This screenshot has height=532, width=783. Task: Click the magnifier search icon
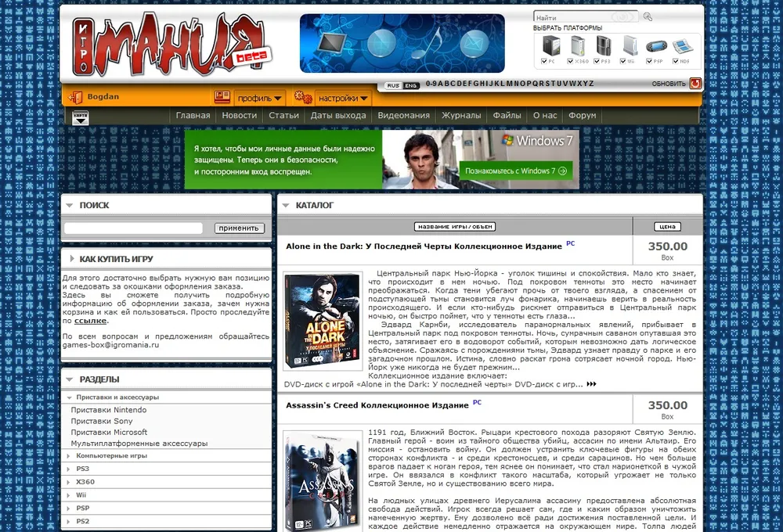coord(648,16)
